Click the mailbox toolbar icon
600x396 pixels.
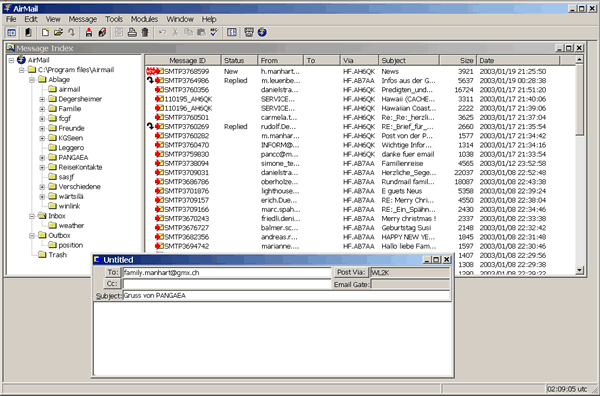102,33
